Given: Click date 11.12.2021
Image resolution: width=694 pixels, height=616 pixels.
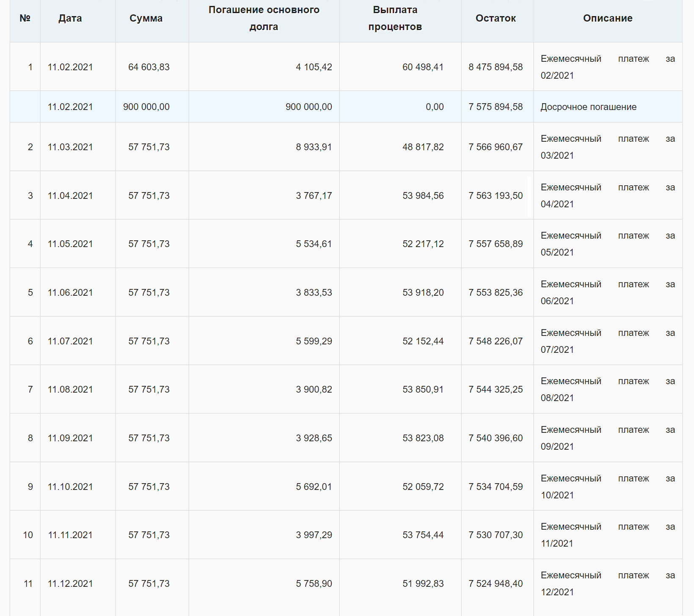Looking at the screenshot, I should (70, 583).
